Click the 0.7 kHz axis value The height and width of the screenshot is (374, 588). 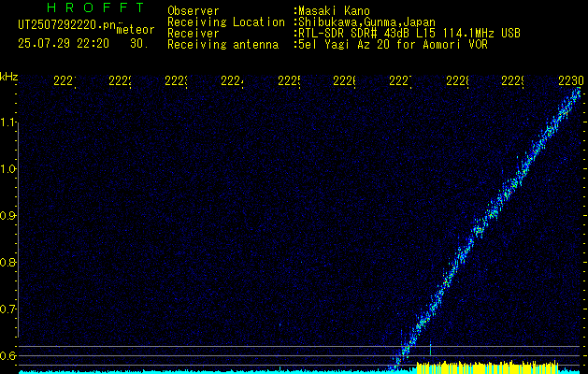[x=7, y=309]
